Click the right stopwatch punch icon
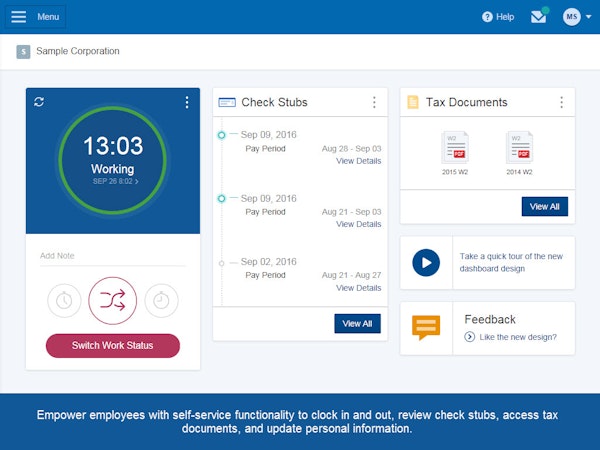Screen dimensions: 600x450 point(161,300)
